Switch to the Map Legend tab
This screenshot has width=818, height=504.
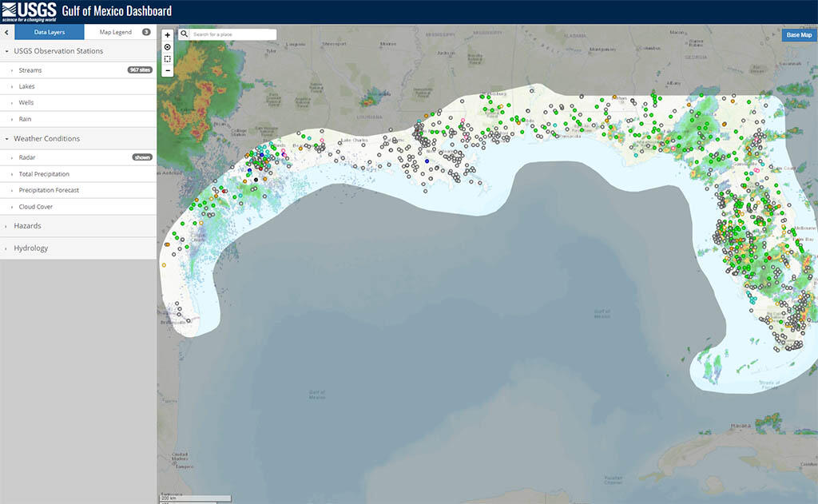pos(114,33)
